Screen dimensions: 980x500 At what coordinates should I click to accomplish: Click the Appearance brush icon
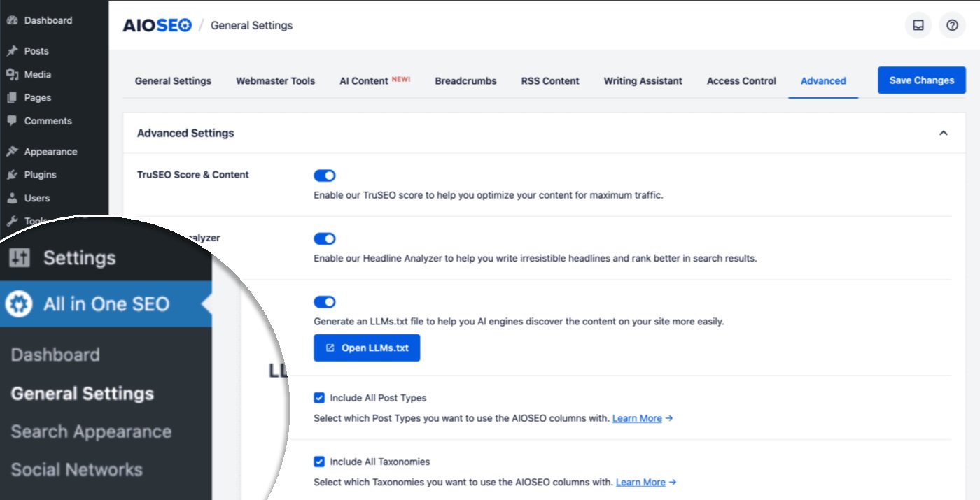(12, 151)
